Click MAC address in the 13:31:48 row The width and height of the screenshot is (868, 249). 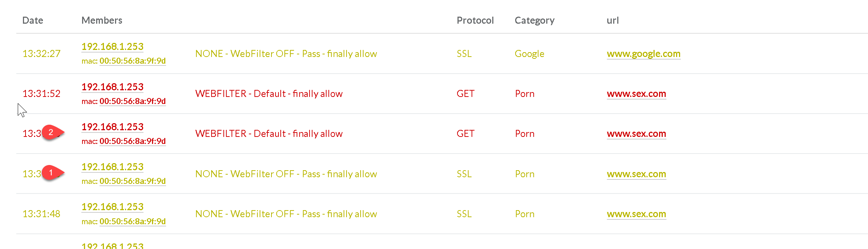[132, 221]
